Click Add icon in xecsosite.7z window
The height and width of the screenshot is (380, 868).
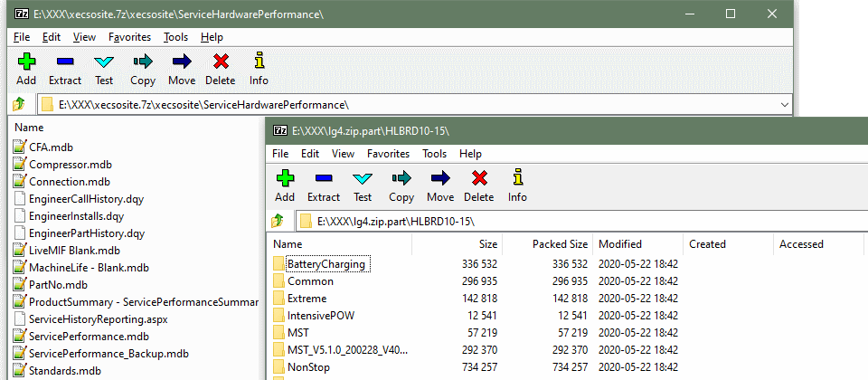pyautogui.click(x=26, y=61)
